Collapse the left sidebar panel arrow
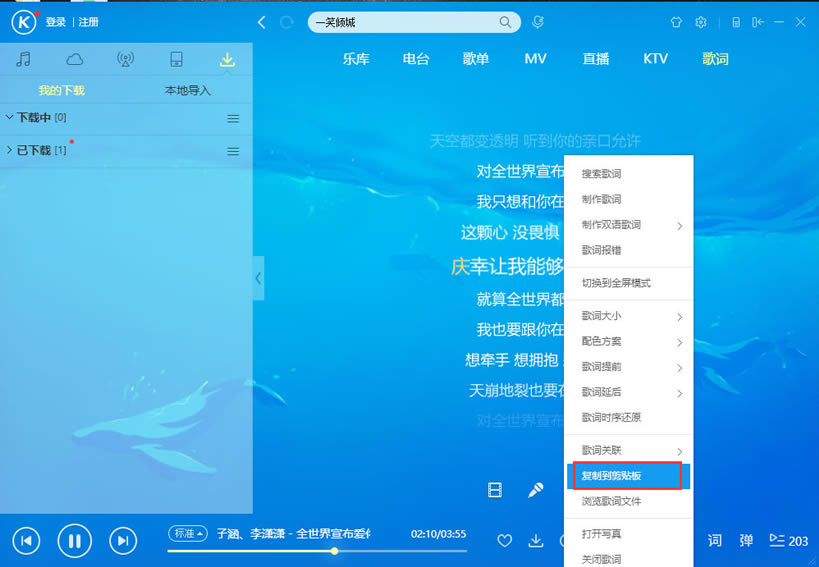Screen dimensions: 819x567 point(258,278)
